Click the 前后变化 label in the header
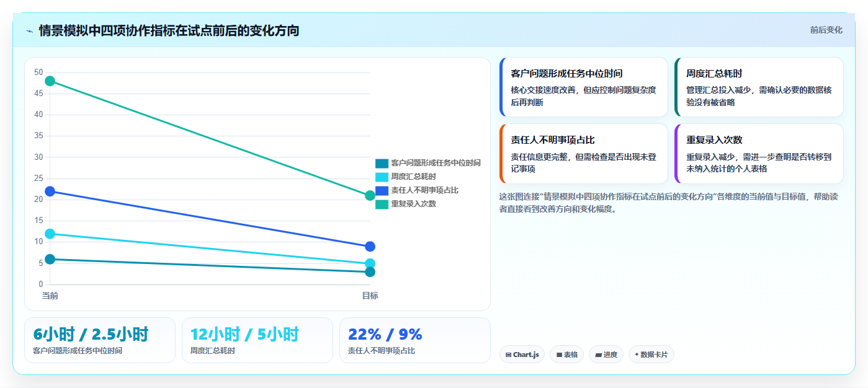 click(826, 30)
